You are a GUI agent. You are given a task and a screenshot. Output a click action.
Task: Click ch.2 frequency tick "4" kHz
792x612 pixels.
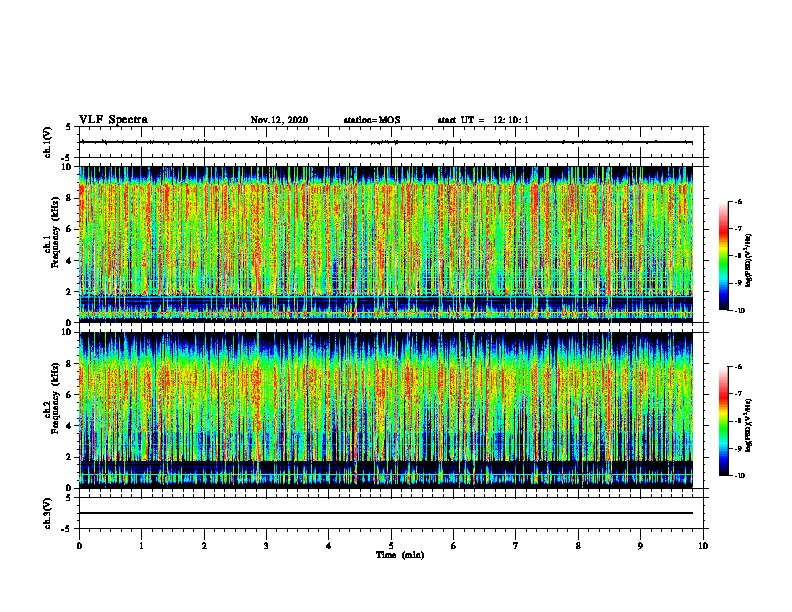[69, 426]
